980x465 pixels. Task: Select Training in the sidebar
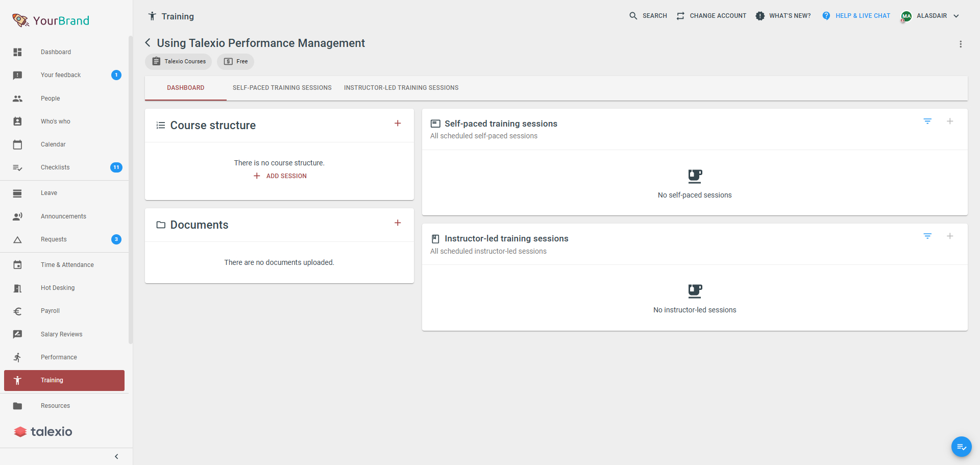(64, 380)
